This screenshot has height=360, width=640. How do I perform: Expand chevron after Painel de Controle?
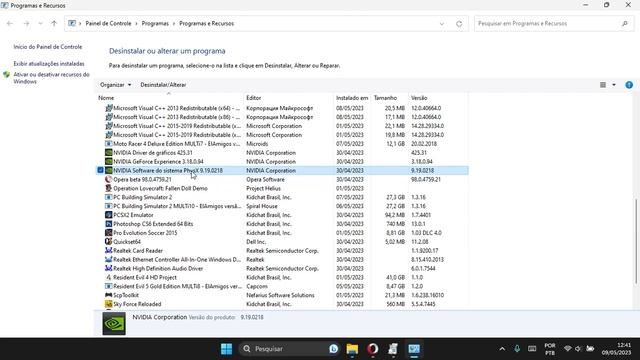137,24
